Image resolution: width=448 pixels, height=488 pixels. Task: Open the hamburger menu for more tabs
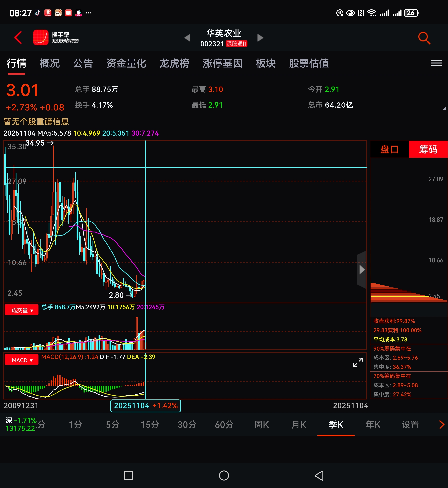[436, 63]
